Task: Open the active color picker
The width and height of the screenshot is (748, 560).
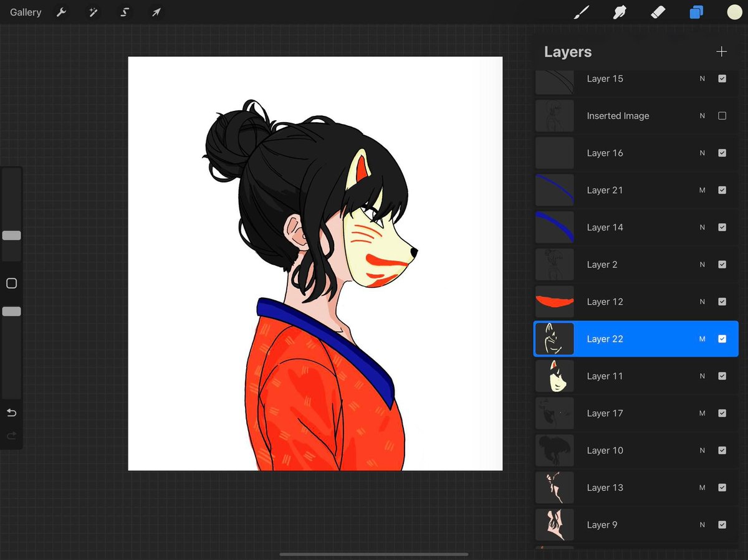Action: 734,12
